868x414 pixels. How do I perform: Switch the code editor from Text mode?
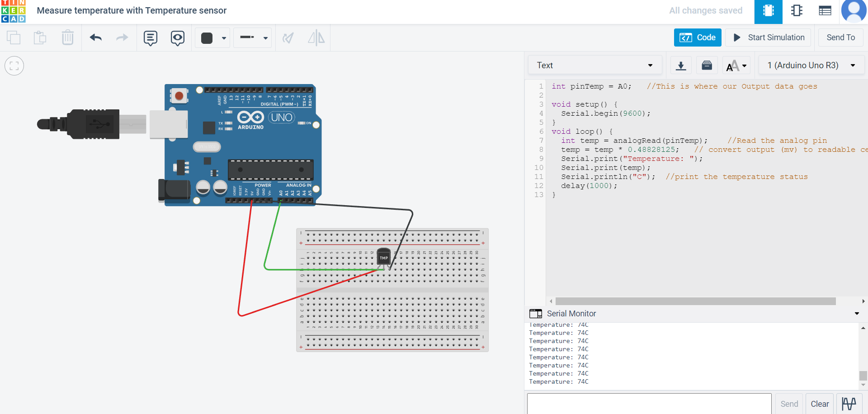[594, 65]
